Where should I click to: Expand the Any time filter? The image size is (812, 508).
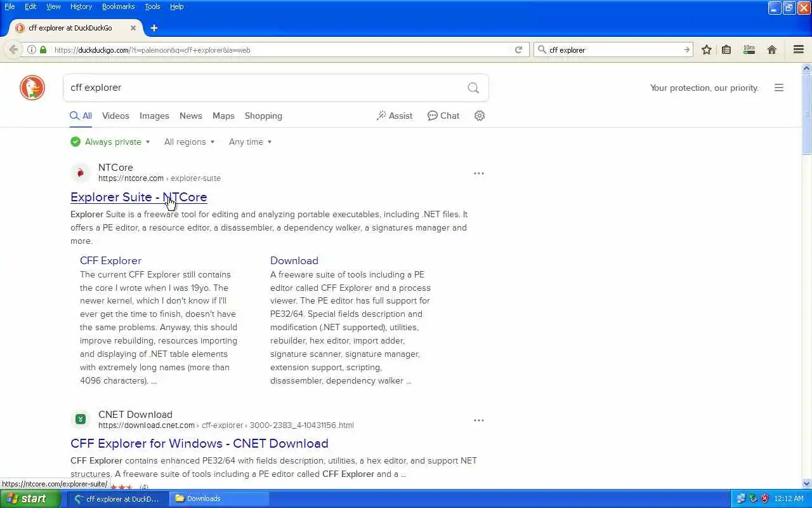coord(250,142)
